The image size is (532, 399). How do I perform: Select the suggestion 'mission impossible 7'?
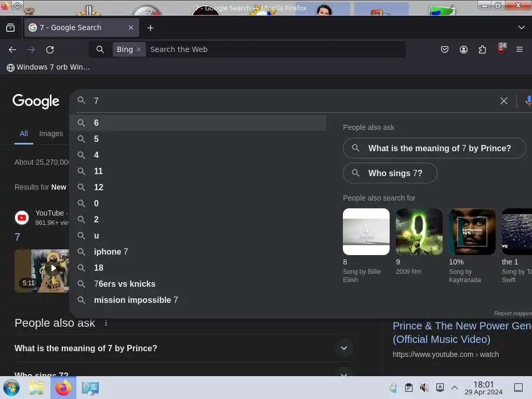point(198,300)
